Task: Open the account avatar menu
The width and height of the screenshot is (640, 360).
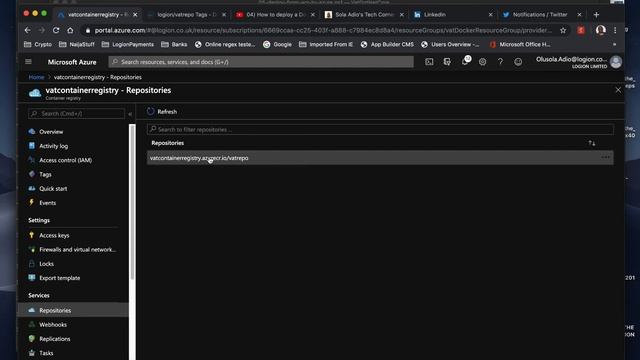Action: [616, 62]
